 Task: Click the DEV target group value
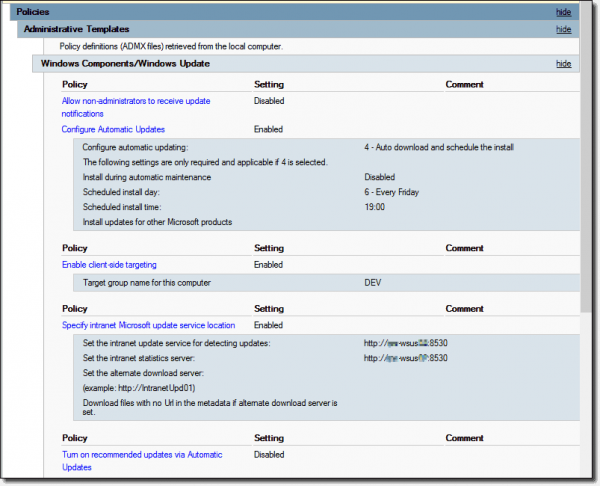(373, 283)
